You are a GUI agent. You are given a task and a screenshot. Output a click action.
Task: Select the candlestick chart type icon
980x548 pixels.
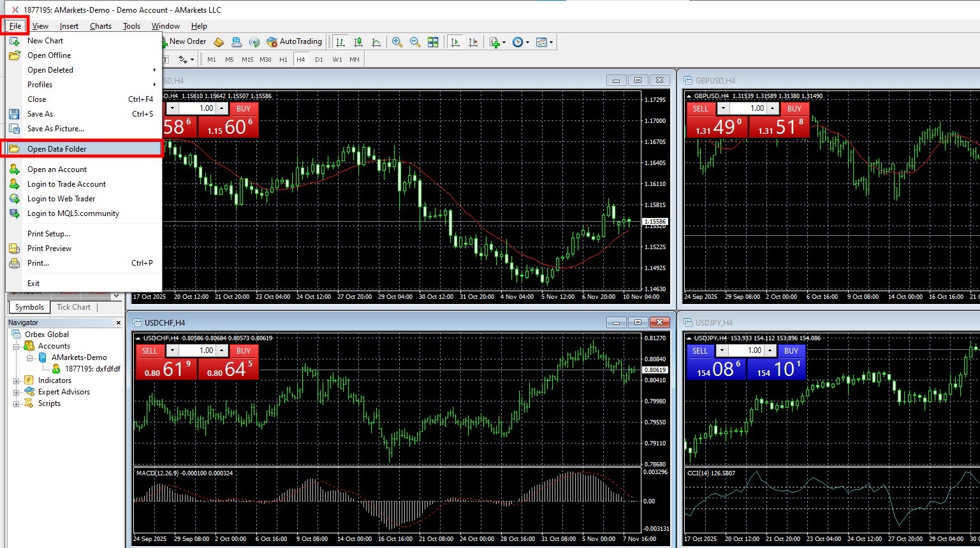coord(358,42)
